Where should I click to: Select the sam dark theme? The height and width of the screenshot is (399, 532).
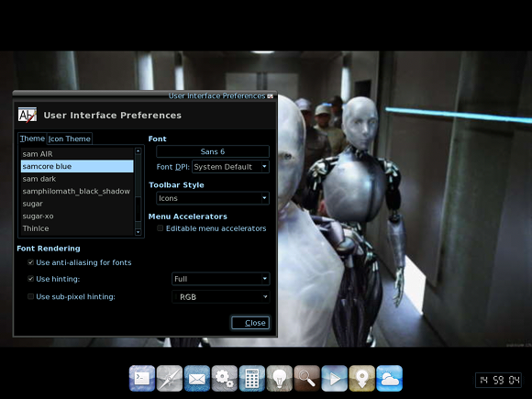coord(77,179)
